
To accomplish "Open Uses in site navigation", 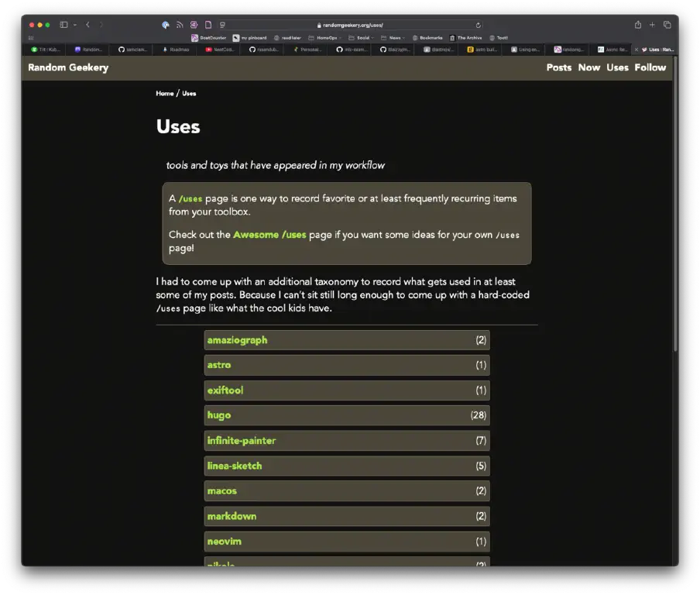I will coord(617,67).
